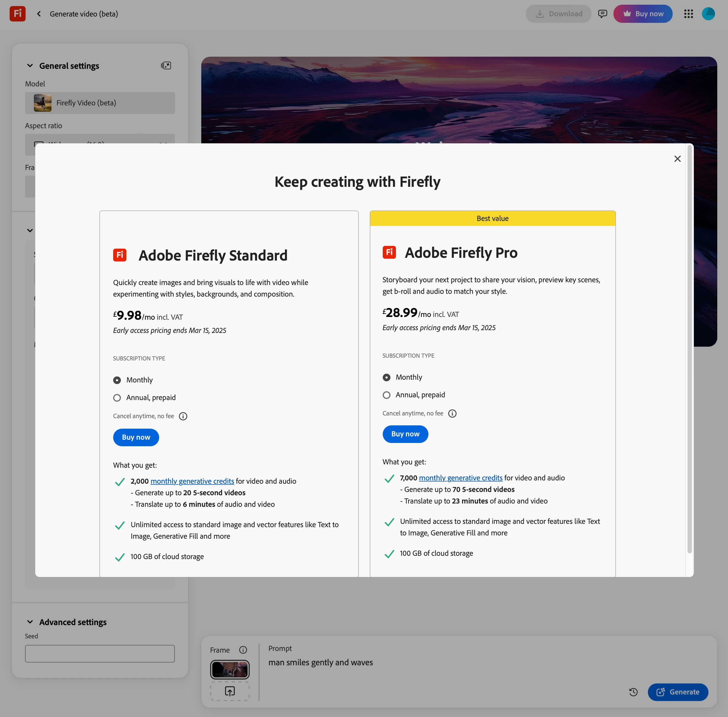Collapse the Advanced settings section
This screenshot has width=728, height=717.
tap(30, 622)
